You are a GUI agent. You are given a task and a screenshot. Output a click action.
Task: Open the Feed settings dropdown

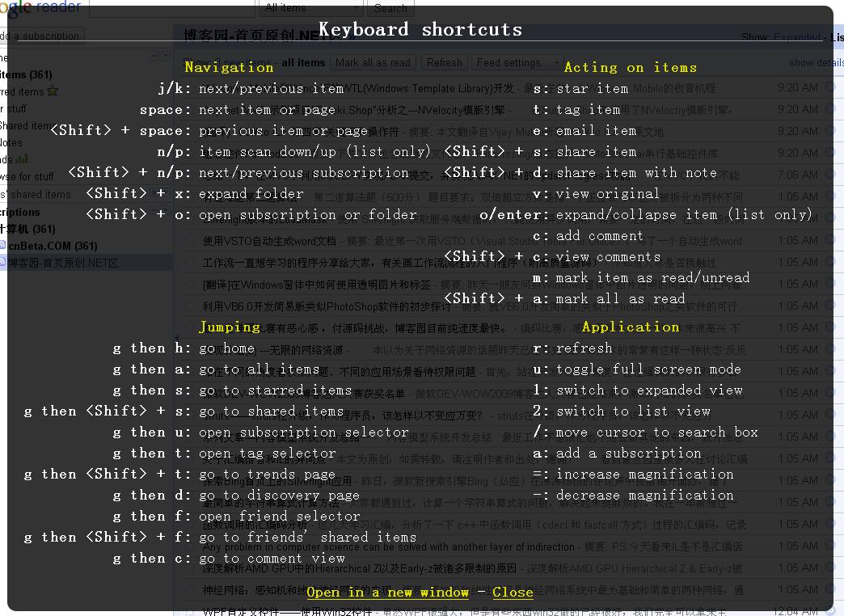(x=516, y=63)
